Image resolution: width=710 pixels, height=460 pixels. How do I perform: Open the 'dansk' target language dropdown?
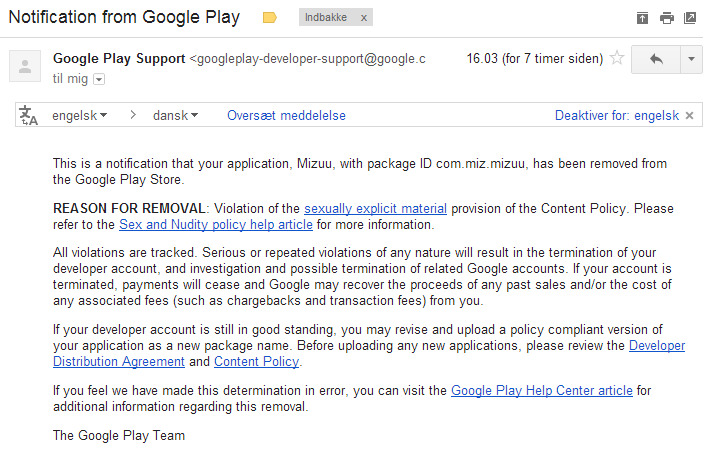point(176,115)
